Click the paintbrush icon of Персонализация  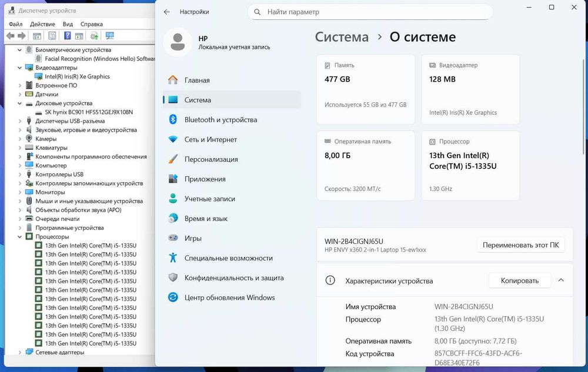(172, 159)
